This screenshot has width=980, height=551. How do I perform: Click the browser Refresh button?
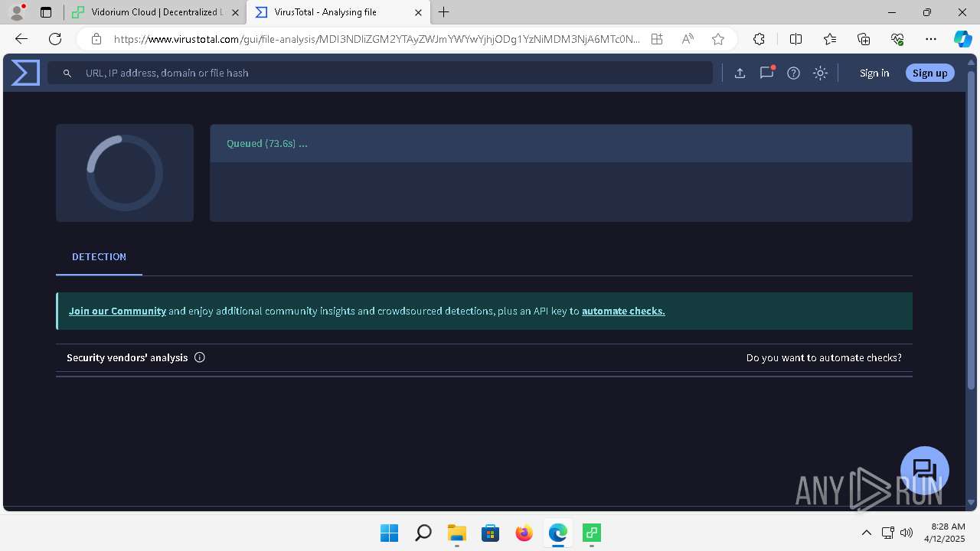coord(55,39)
